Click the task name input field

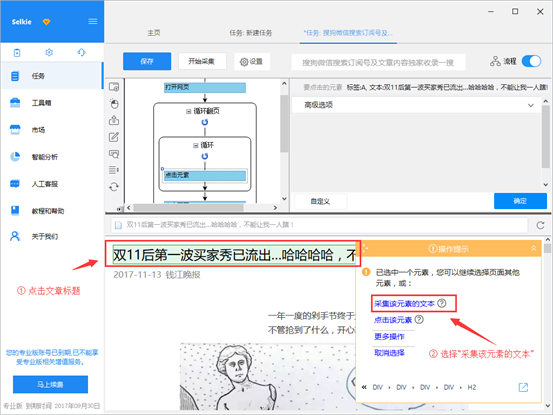point(378,62)
